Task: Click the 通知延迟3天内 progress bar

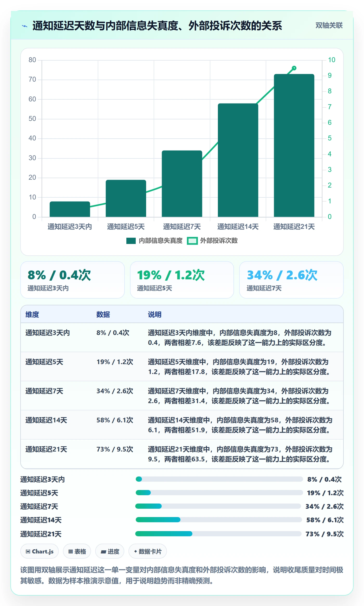Action: coord(219,479)
